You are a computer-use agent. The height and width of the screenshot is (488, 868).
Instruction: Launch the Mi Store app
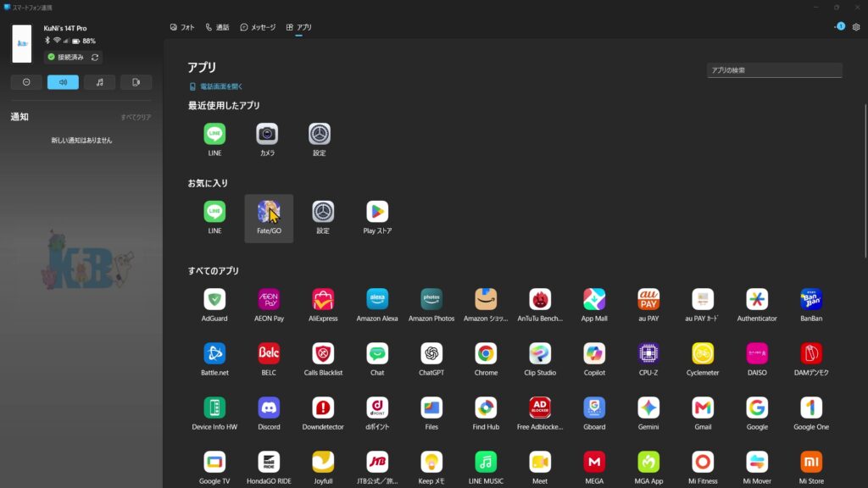[x=811, y=462]
